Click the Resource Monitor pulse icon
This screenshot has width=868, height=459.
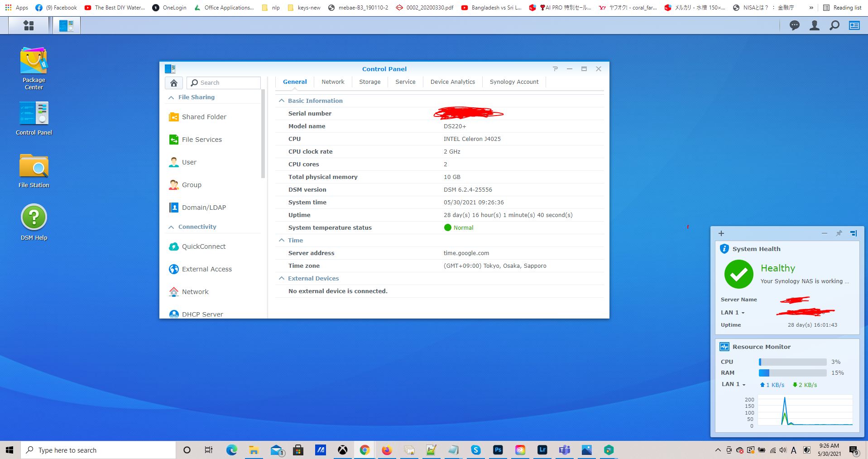(724, 347)
